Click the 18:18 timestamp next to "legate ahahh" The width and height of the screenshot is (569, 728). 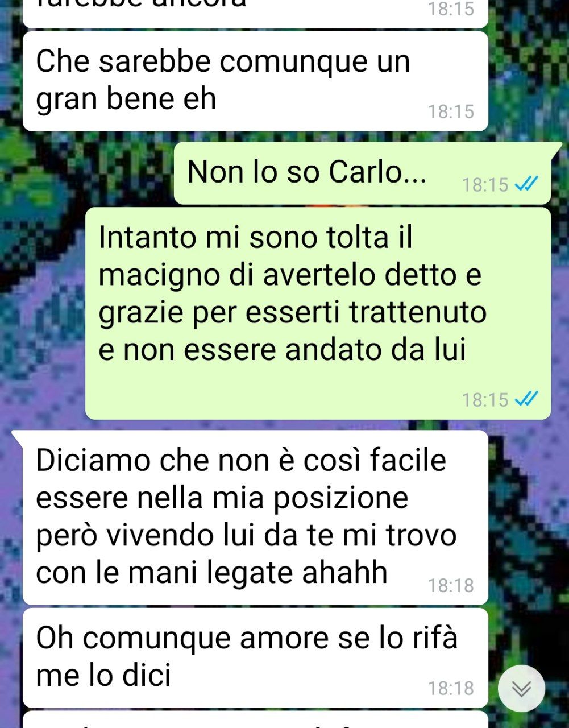pos(451,585)
